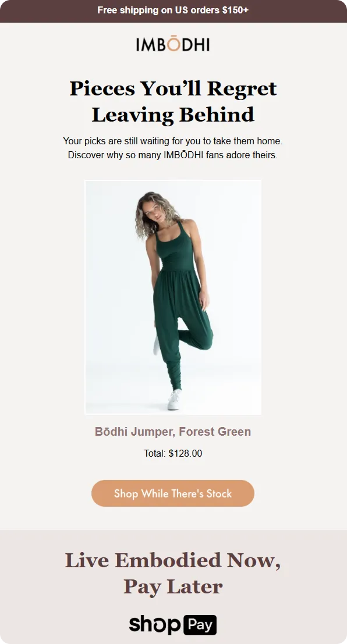
Task: Click the Your picks are still waiting sentence
Action: point(173,141)
